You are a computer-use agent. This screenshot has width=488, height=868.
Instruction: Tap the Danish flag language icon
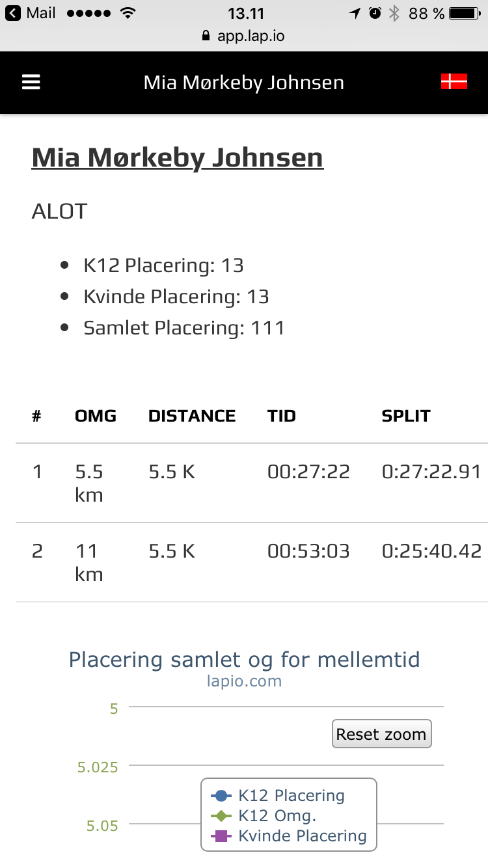pos(454,82)
